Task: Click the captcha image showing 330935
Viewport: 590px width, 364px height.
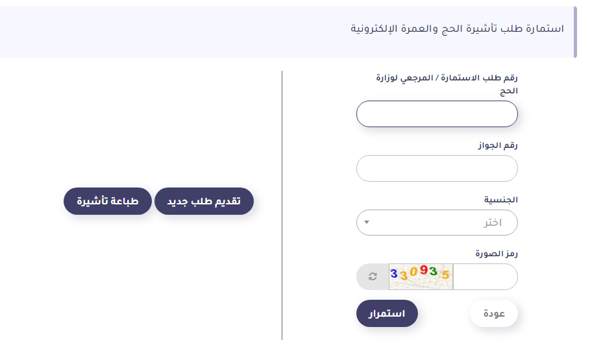Action: coord(421,277)
